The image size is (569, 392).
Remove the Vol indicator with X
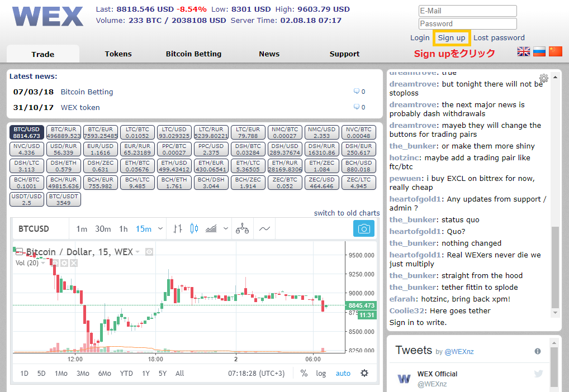click(74, 263)
